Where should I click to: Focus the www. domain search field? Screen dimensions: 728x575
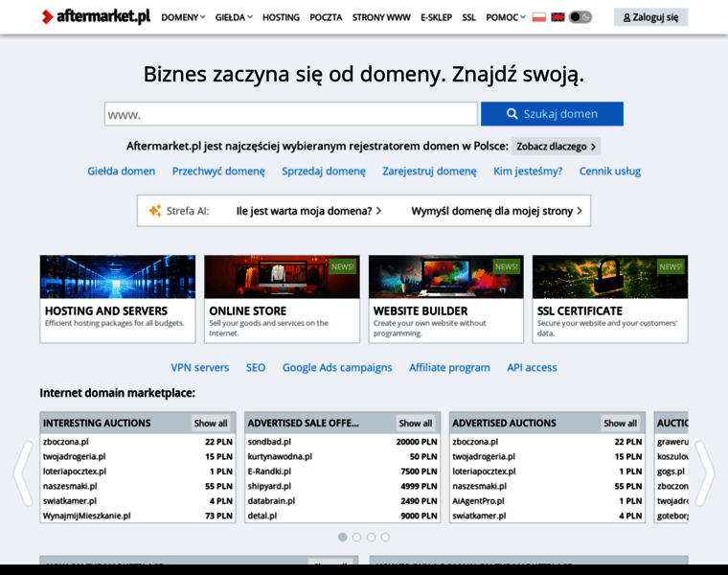coord(291,114)
